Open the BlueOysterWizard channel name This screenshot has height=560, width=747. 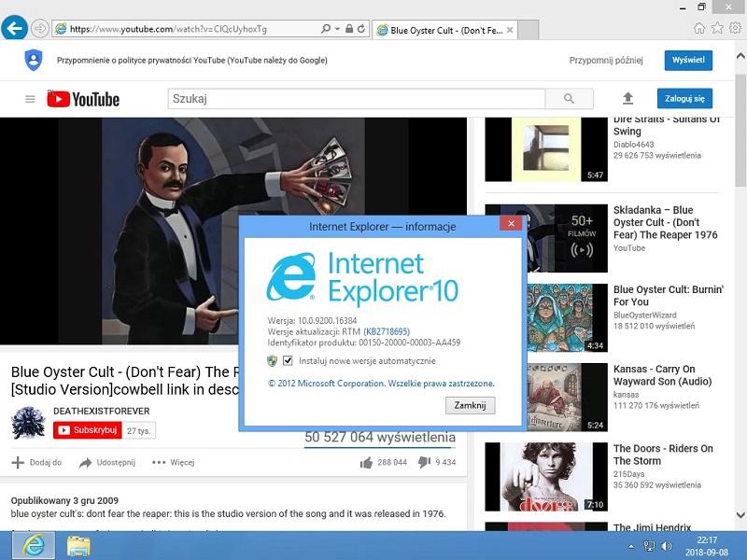[644, 315]
